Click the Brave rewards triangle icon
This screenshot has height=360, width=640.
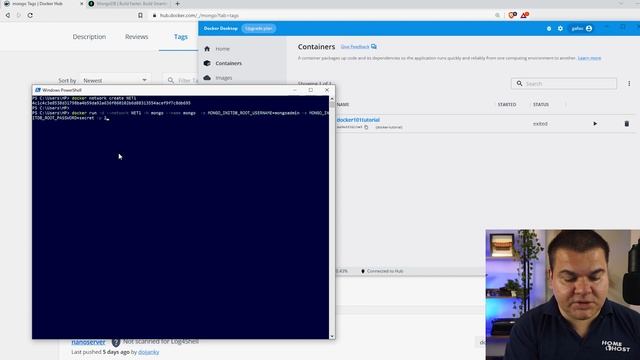pos(524,15)
